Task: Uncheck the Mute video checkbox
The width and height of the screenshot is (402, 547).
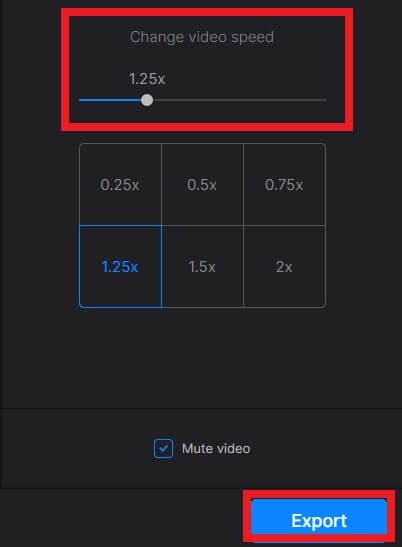Action: click(163, 448)
